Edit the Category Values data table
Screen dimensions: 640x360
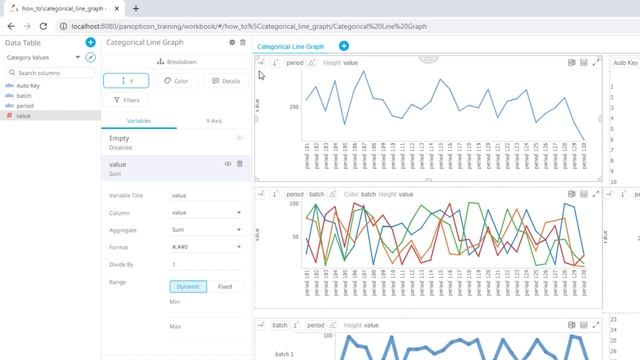pyautogui.click(x=90, y=58)
